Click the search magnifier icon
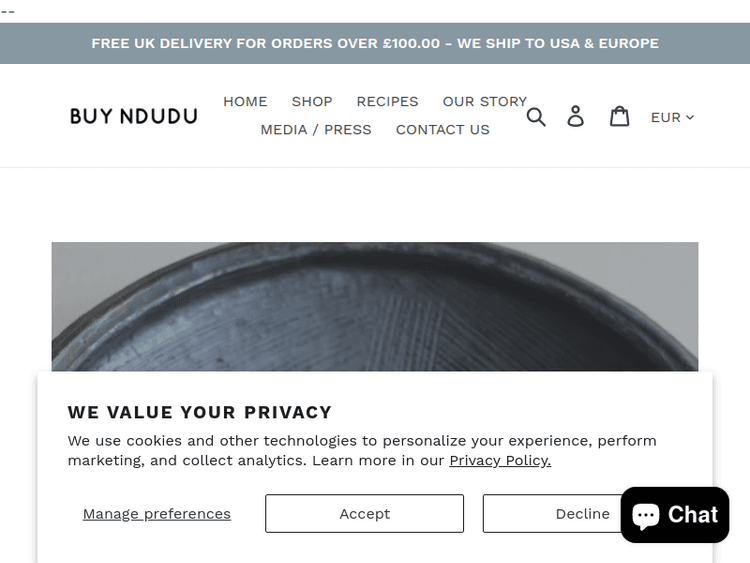Screen dimensions: 750x563 click(536, 117)
